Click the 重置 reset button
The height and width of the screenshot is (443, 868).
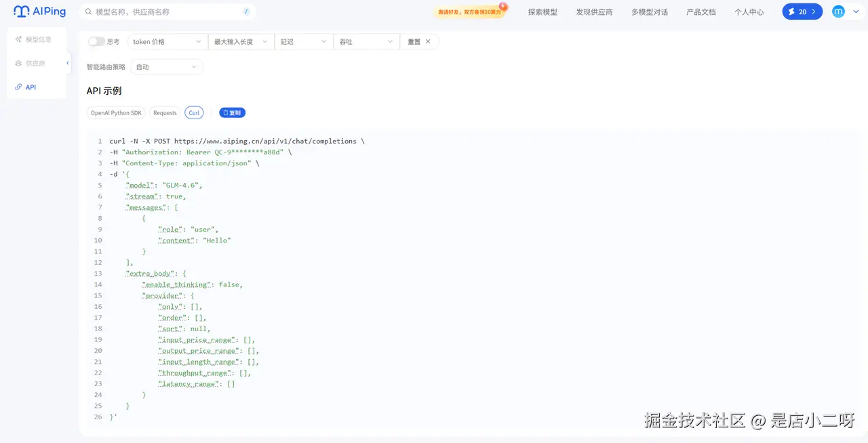[419, 41]
